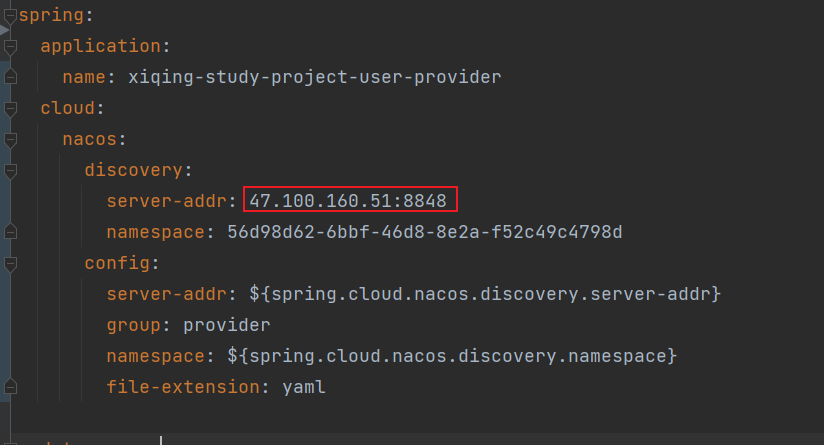Click ${spring.cloud.nacos.discovery.namespace} placeholder
The width and height of the screenshot is (824, 445).
[452, 356]
